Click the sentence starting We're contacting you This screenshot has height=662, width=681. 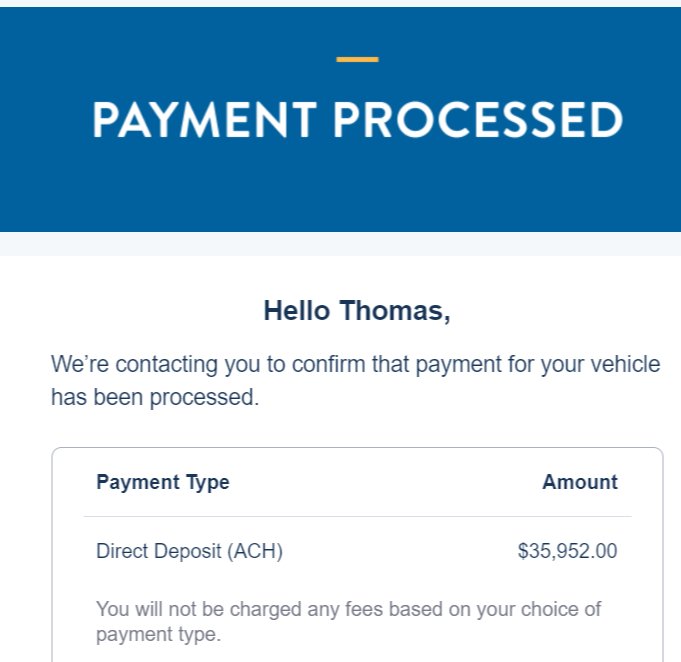coord(356,381)
